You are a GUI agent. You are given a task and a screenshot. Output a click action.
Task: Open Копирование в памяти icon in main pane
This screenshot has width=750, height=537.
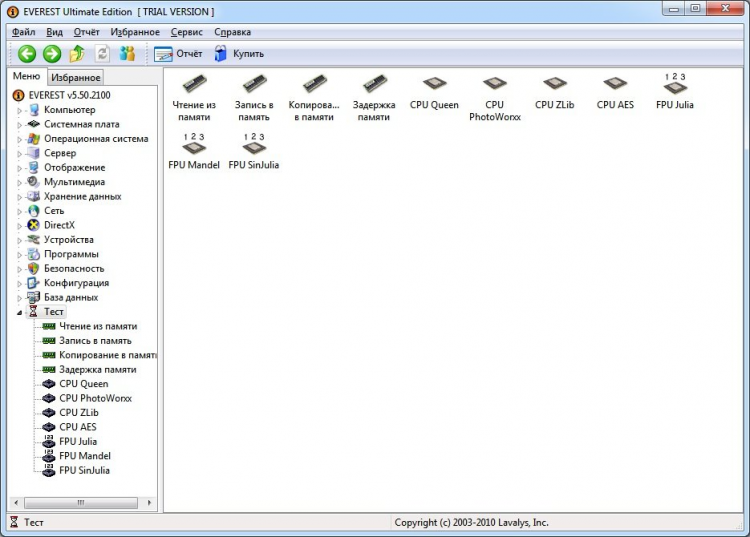314,97
